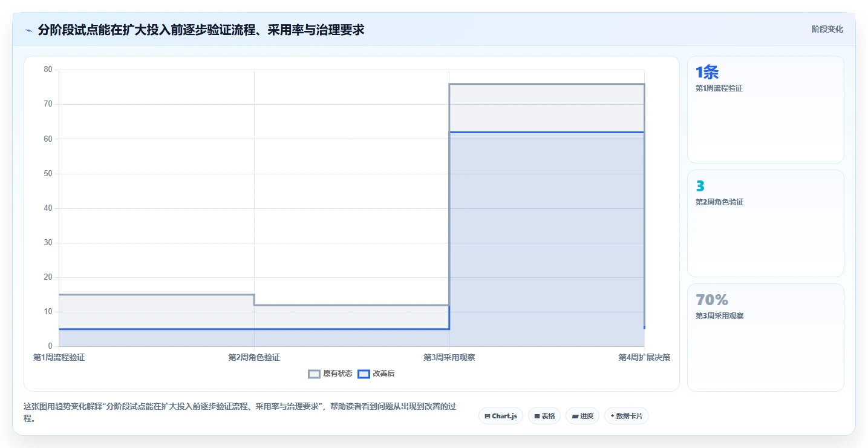Click y-axis value 10
The height and width of the screenshot is (448, 868).
(x=48, y=311)
